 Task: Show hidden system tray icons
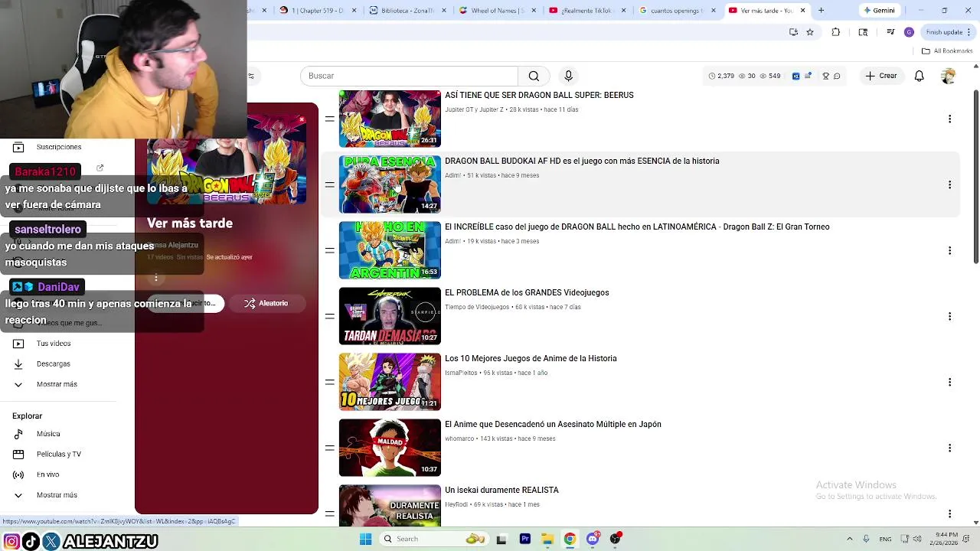[x=849, y=539]
